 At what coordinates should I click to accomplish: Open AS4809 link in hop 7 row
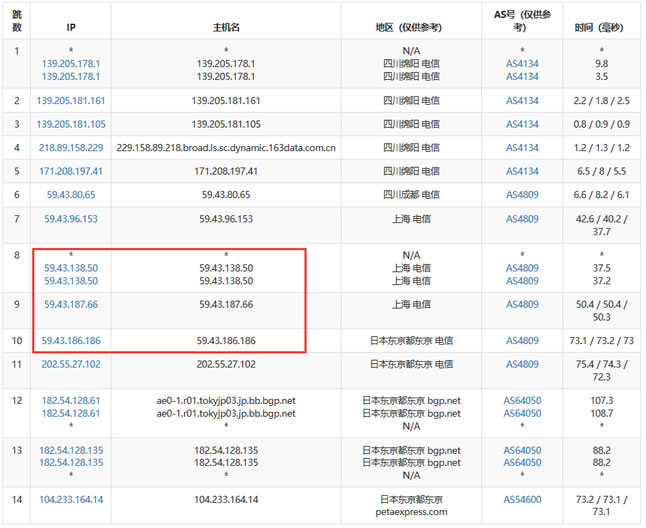(x=522, y=219)
